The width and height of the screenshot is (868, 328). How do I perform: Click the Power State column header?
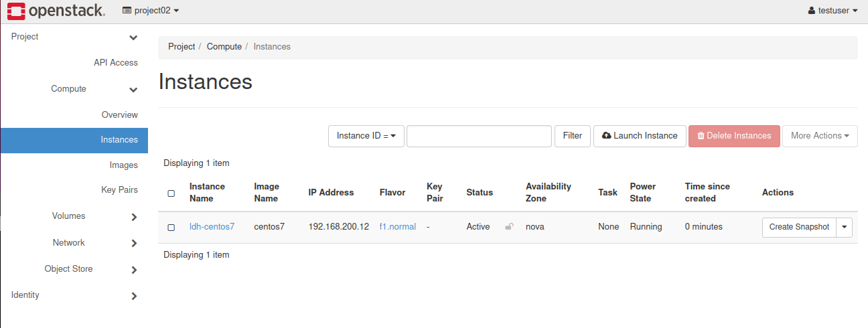click(x=643, y=193)
